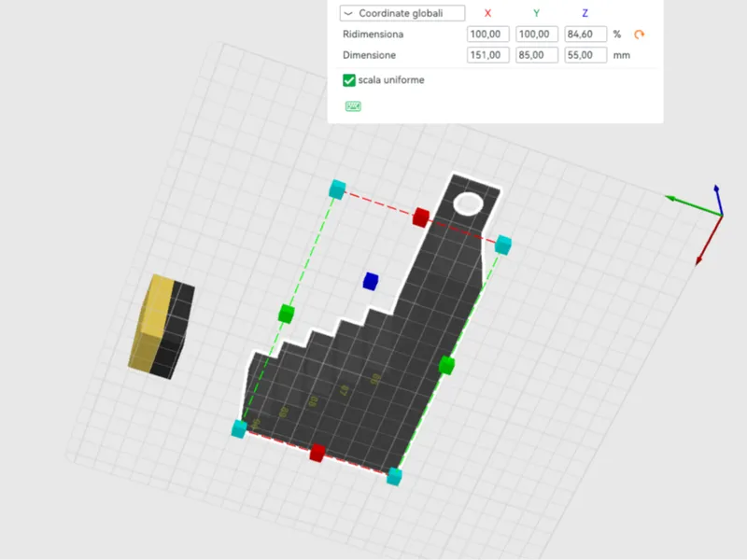Select the right green Y-axis scale handle

446,365
